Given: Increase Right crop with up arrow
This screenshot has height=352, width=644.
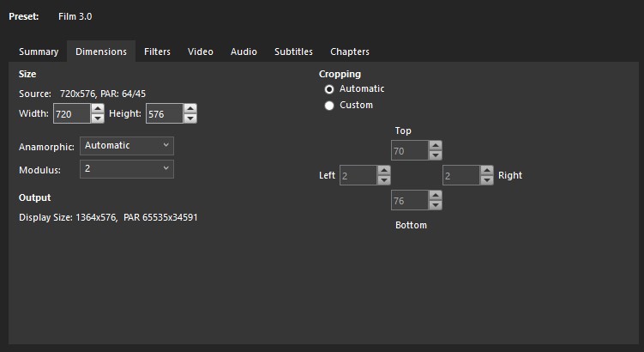Looking at the screenshot, I should pos(487,170).
